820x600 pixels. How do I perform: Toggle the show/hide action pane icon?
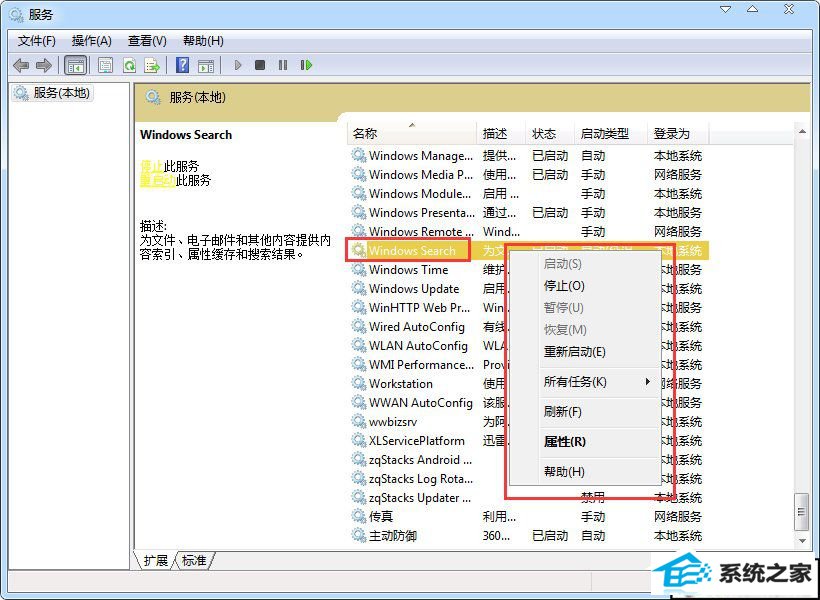pos(206,65)
